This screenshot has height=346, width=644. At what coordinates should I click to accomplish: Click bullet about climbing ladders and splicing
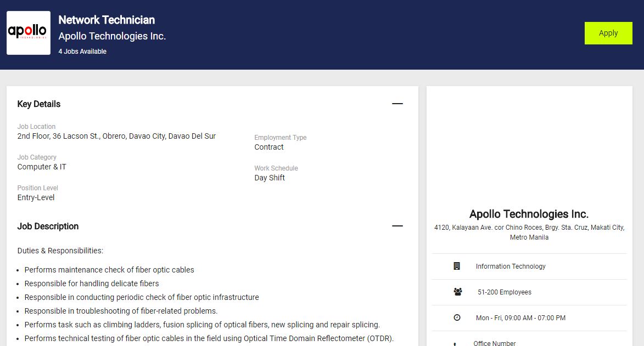coord(202,325)
